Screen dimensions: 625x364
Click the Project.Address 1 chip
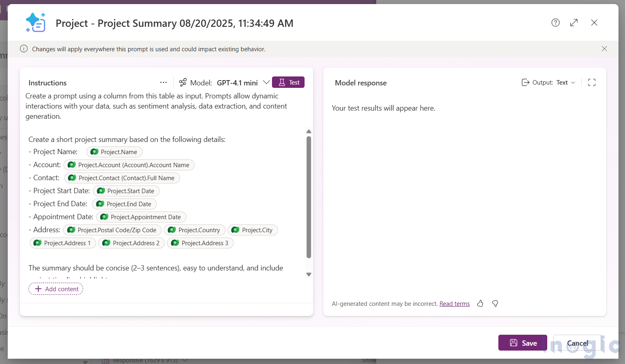coord(63,243)
